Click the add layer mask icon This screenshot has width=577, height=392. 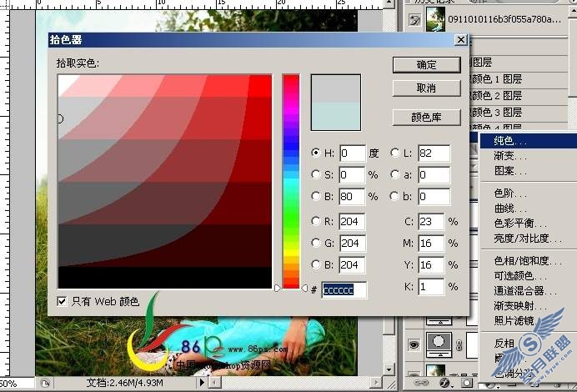pyautogui.click(x=467, y=383)
